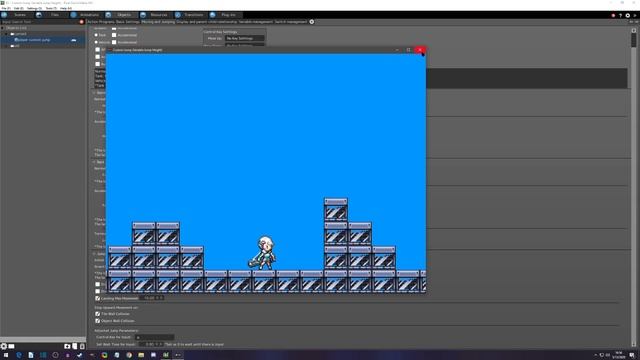Maximize the game preview window
Image resolution: width=640 pixels, height=360 pixels.
click(409, 50)
